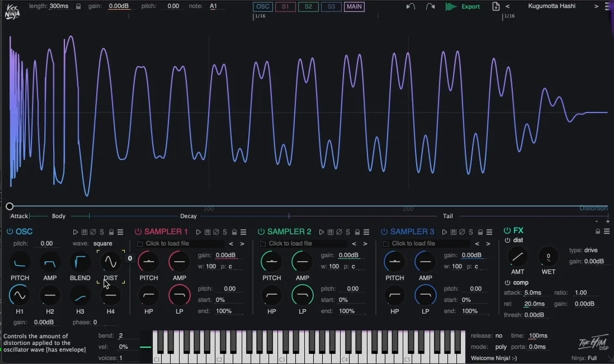
Task: Open the mode dropdown showing poly
Action: [x=501, y=347]
